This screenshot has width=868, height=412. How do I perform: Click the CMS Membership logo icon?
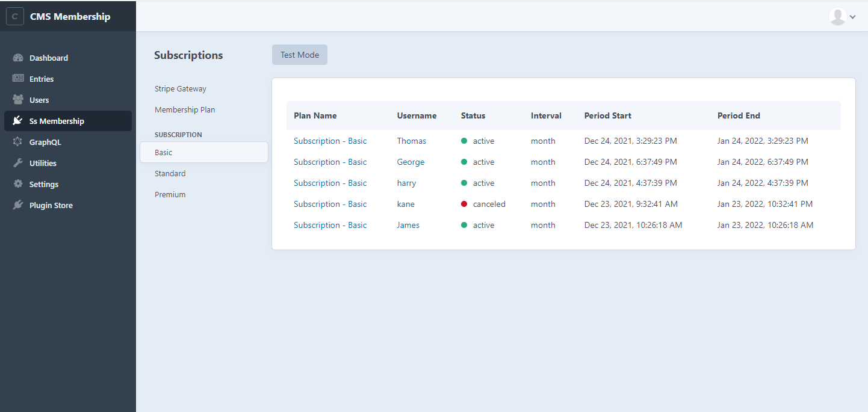[15, 16]
